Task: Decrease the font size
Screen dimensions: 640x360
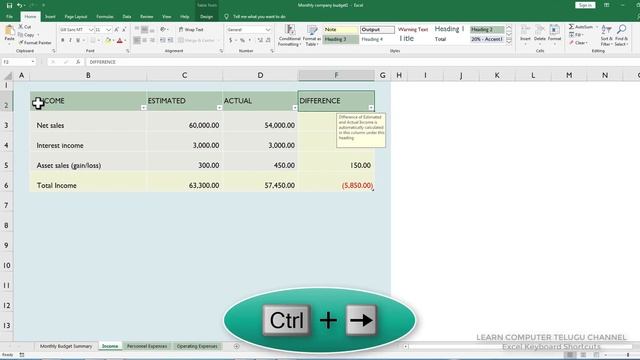Action: (124, 30)
